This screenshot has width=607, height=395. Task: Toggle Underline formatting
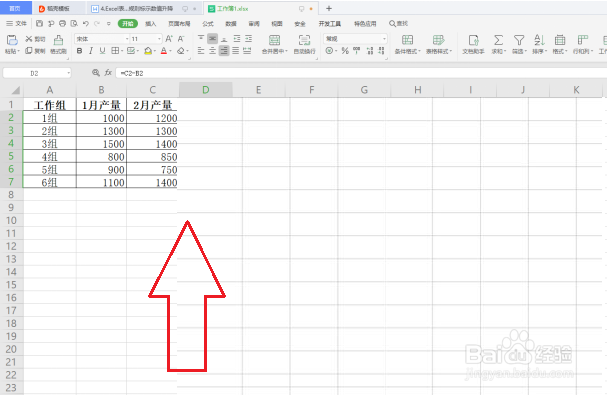102,51
